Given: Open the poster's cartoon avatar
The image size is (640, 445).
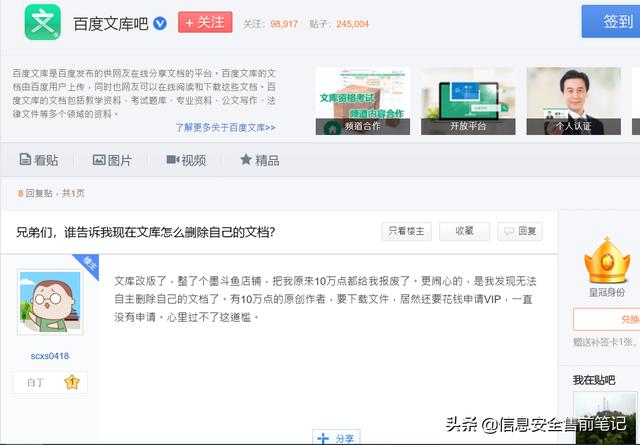Looking at the screenshot, I should (x=50, y=302).
